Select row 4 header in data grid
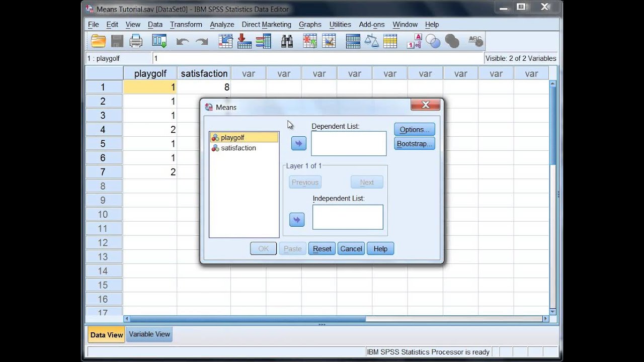Image resolution: width=644 pixels, height=362 pixels. 104,130
